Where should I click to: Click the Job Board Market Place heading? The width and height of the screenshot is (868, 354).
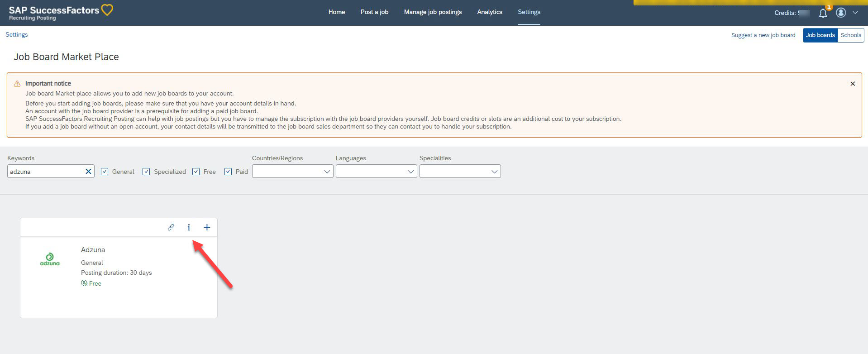click(x=66, y=57)
